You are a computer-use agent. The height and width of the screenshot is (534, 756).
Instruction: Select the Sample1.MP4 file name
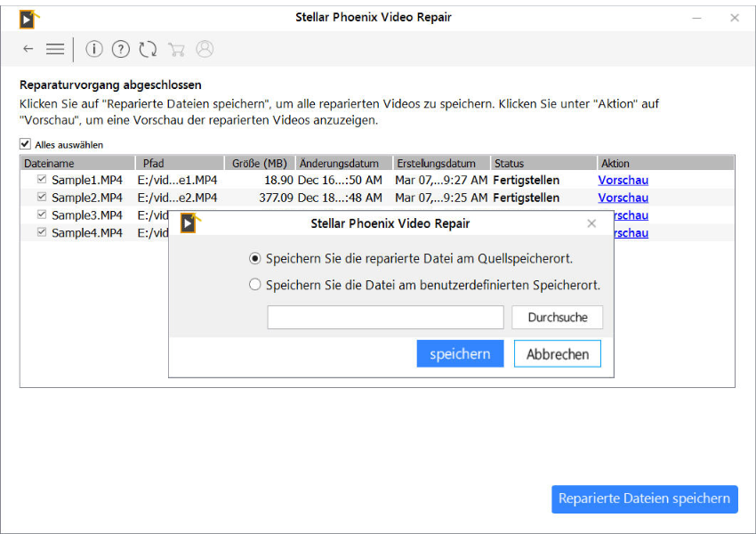[87, 180]
